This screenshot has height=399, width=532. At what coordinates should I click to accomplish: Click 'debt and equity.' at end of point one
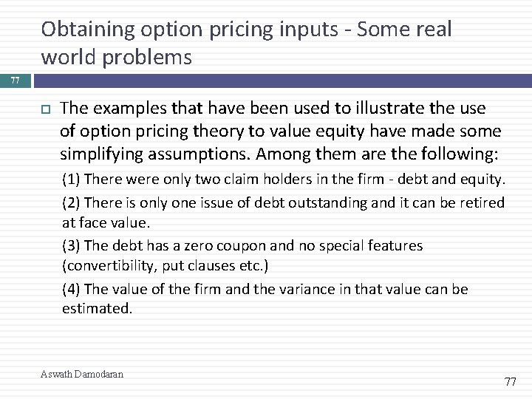click(451, 179)
